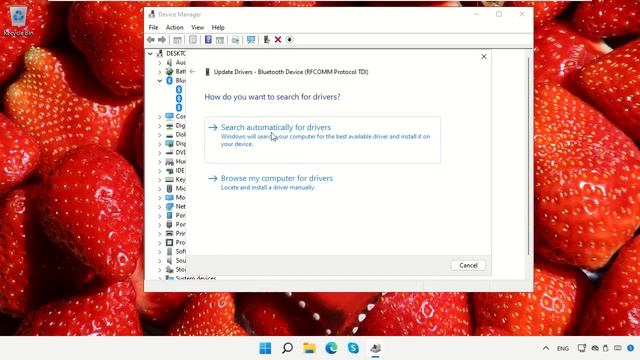Click the Cancel button

click(468, 265)
